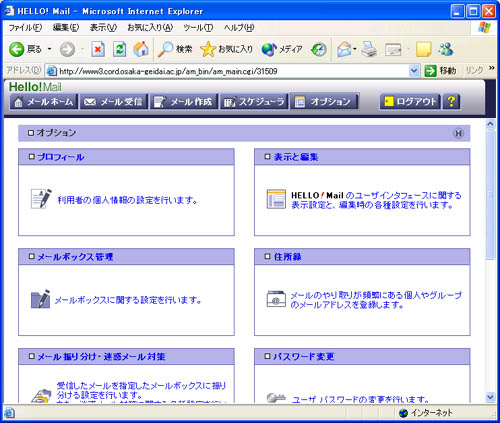The height and width of the screenshot is (423, 500).
Task: Click the Hello!Mail logo
Action: pos(35,87)
